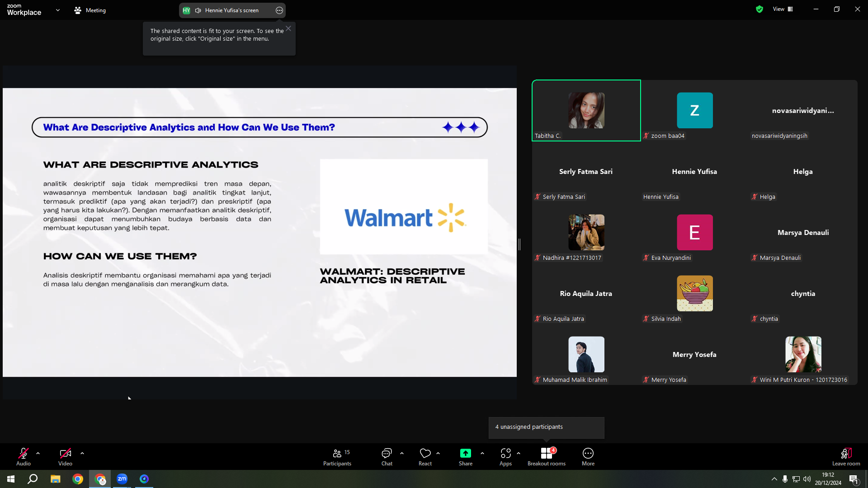The height and width of the screenshot is (488, 868).
Task: Click Leave room button
Action: [846, 456]
